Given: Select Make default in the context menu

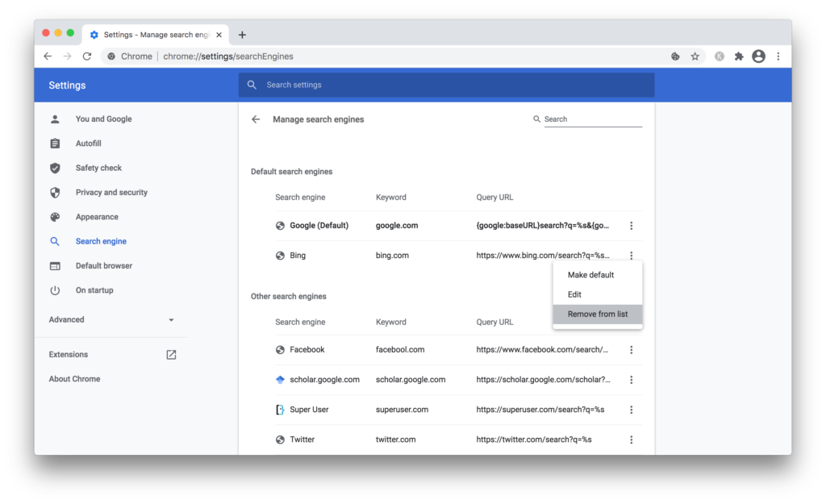Looking at the screenshot, I should [590, 275].
